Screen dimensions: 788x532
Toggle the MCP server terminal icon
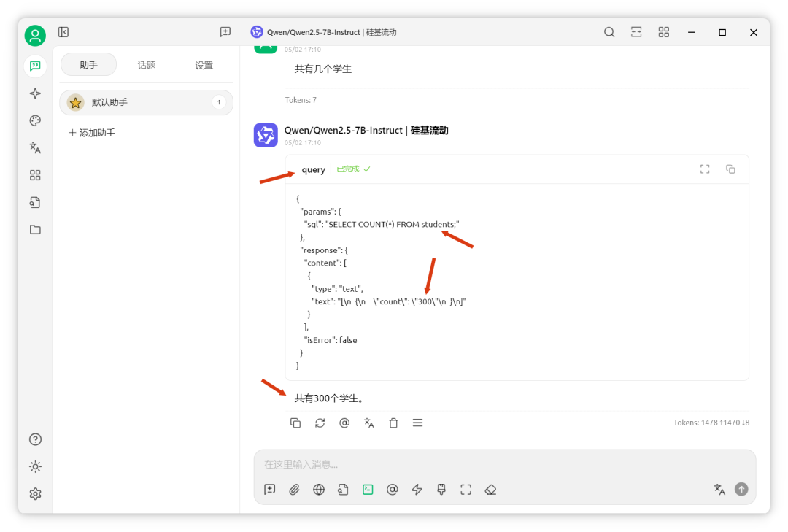coord(368,489)
